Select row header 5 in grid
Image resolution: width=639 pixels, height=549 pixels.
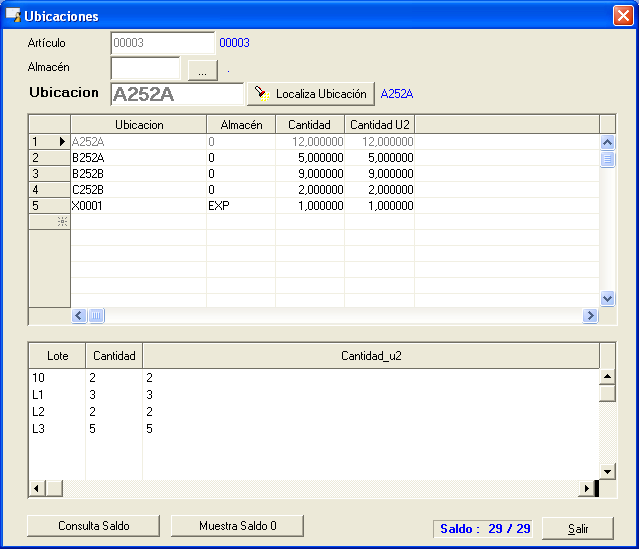tap(49, 206)
